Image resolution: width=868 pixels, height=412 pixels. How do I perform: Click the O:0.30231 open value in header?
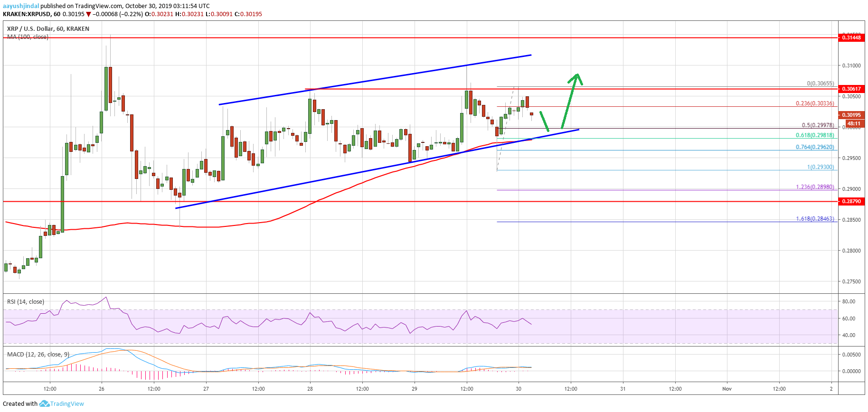coord(159,14)
